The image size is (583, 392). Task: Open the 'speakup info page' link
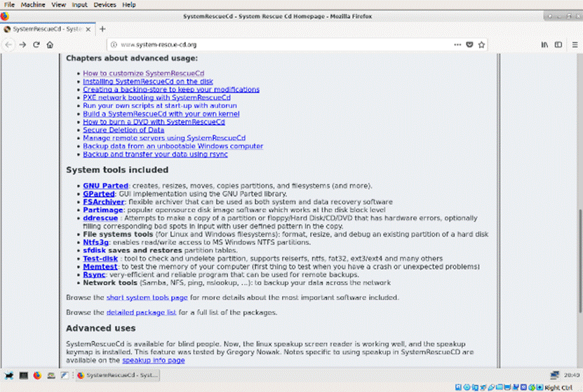pos(154,360)
